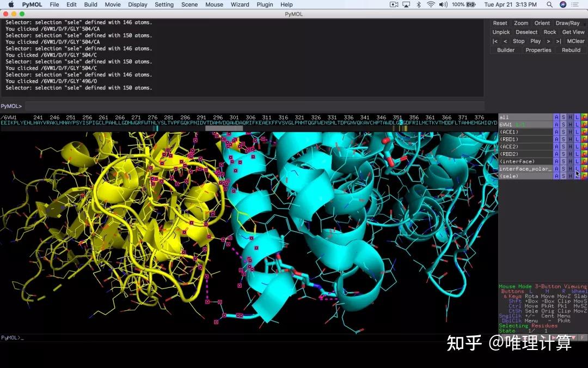This screenshot has height=368, width=588.
Task: Open Action (A) menu for (interface)
Action: [x=556, y=161]
